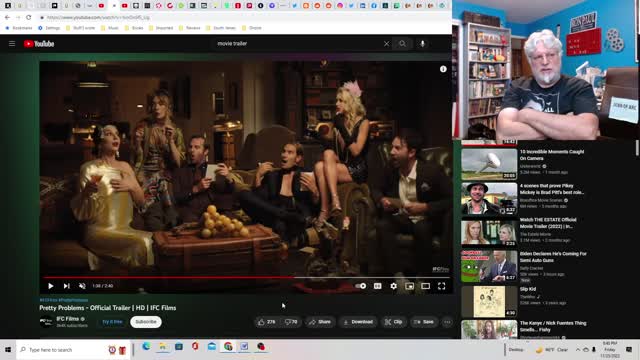Open the Books bookmarks folder
The image size is (640, 360).
pyautogui.click(x=134, y=28)
